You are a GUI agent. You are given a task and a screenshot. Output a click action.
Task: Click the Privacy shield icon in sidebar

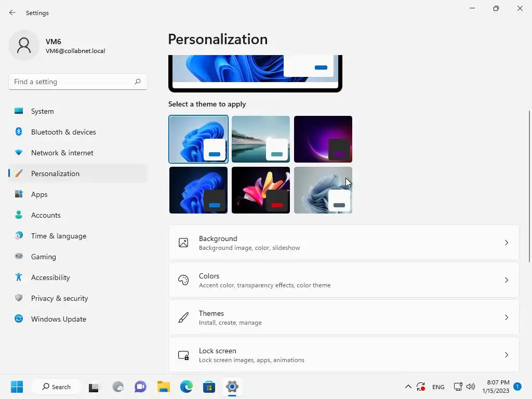(x=19, y=298)
